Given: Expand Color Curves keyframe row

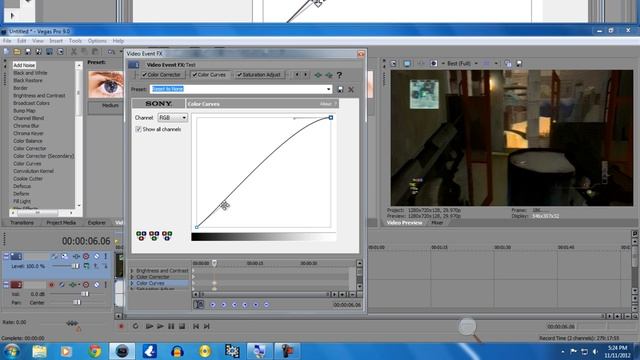Looking at the screenshot, I should [132, 283].
